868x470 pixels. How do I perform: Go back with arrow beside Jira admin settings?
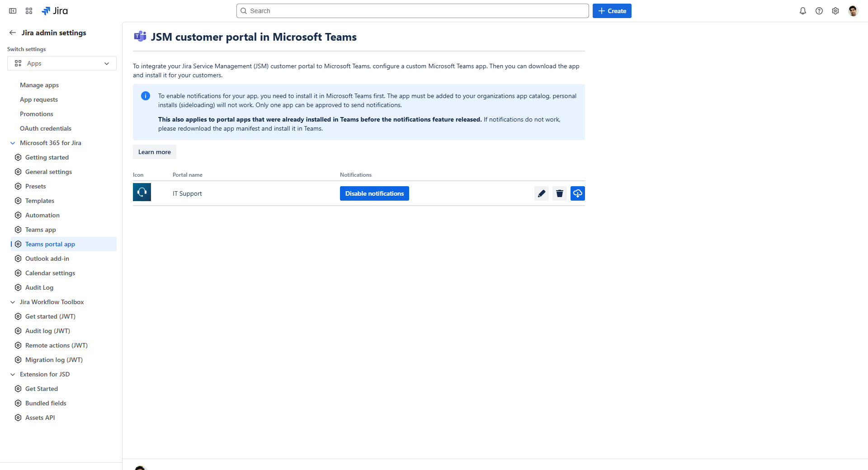click(13, 33)
